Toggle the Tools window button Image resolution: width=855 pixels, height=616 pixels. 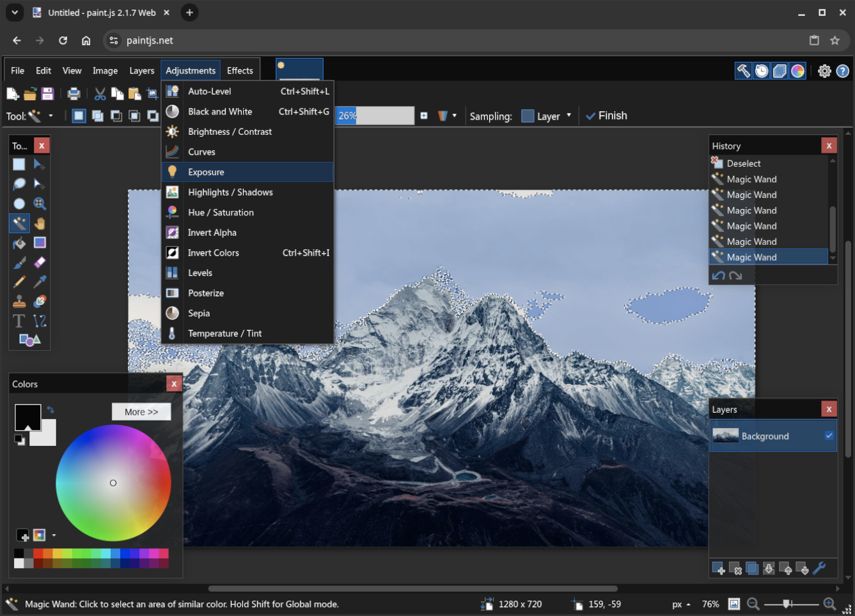pos(744,71)
